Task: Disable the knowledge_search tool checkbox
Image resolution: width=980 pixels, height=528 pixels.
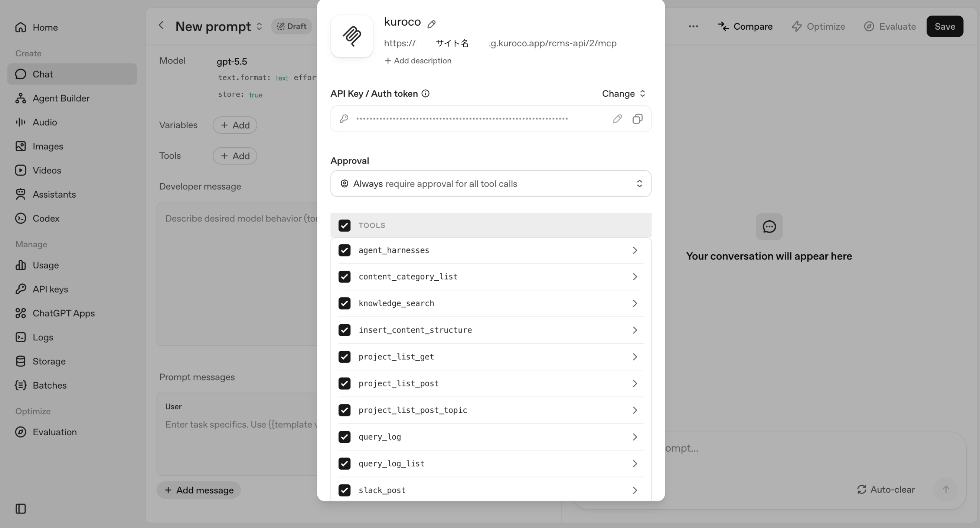Action: [344, 303]
